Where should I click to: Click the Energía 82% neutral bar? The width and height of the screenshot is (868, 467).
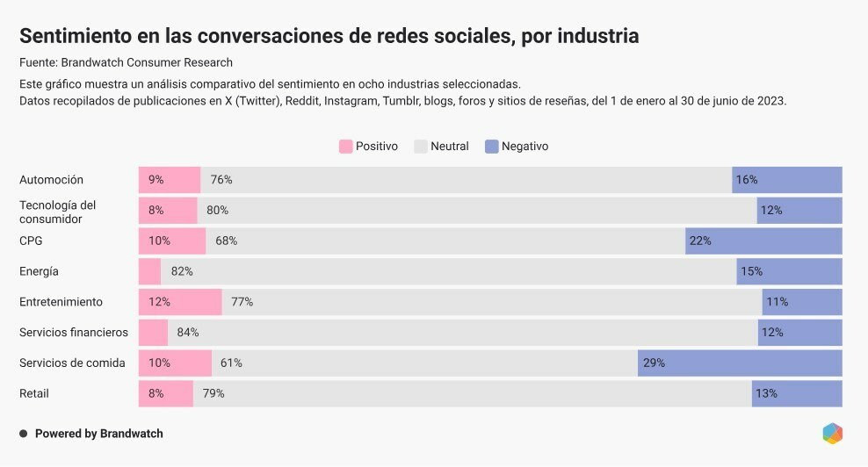coord(448,271)
